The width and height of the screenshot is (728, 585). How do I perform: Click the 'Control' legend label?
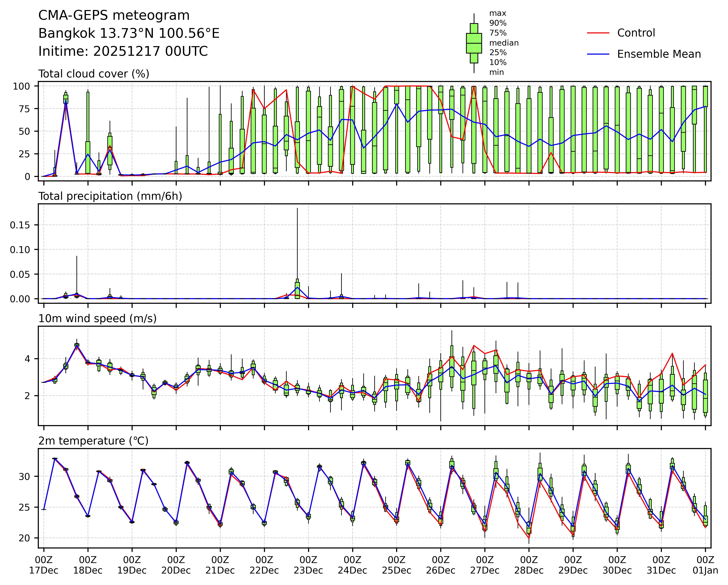(636, 33)
